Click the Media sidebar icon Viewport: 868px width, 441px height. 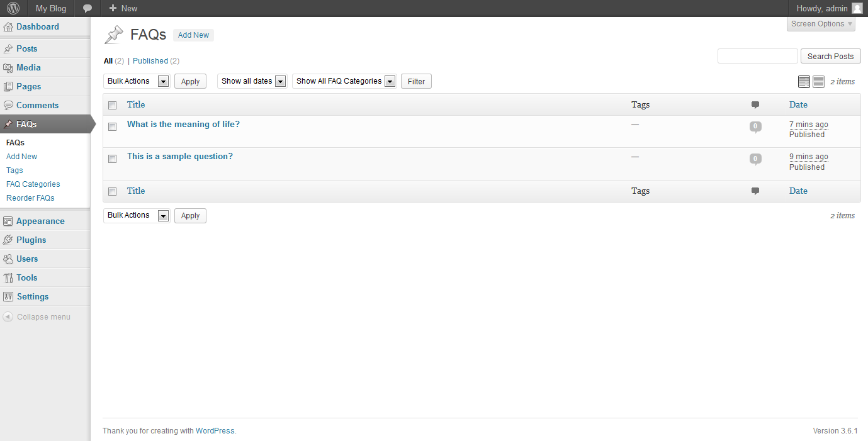point(8,68)
